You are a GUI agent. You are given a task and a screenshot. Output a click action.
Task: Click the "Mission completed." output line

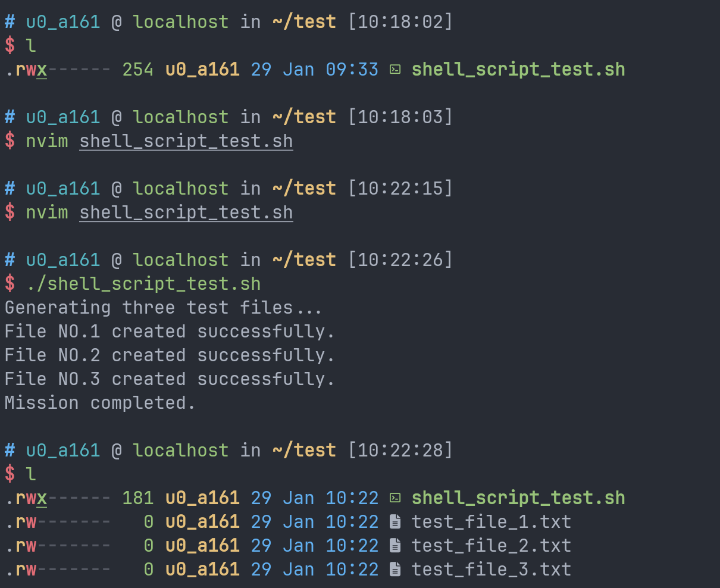click(100, 403)
